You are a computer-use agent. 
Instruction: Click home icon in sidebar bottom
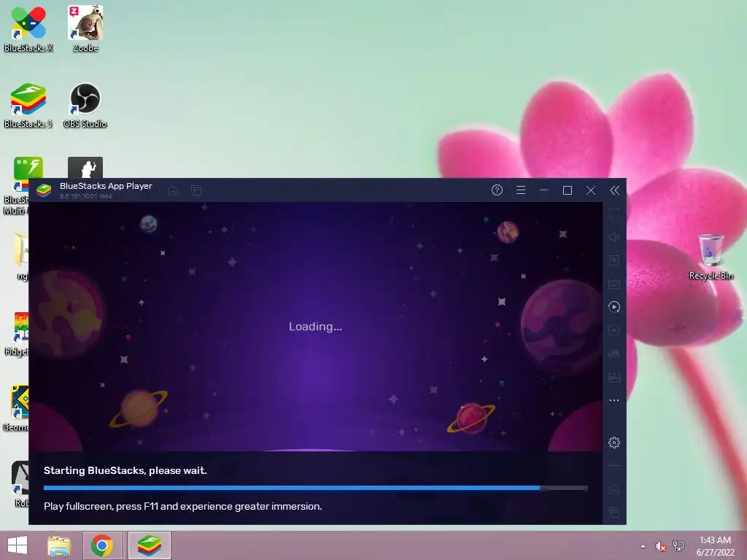click(x=614, y=489)
